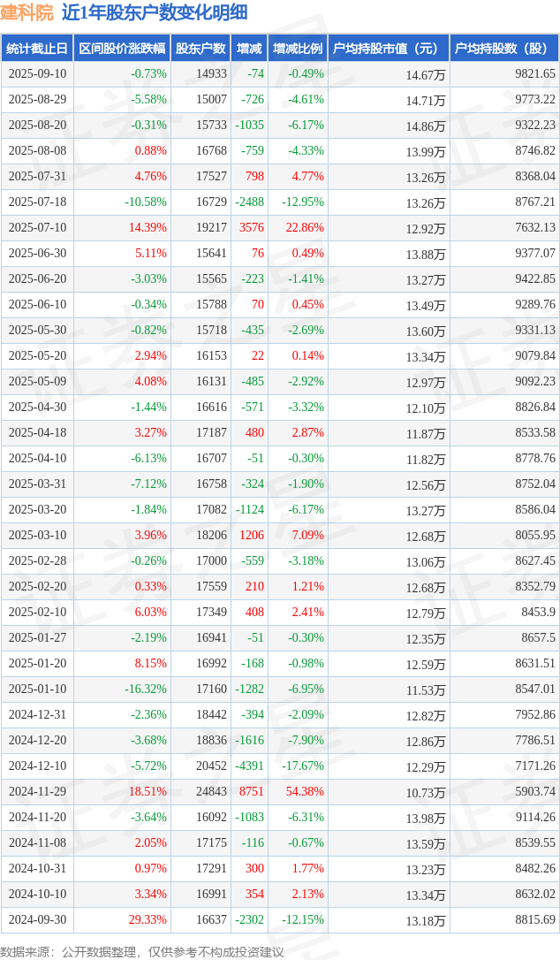The height and width of the screenshot is (960, 560).
Task: Select the 2024-09-30 date cell
Action: (37, 919)
